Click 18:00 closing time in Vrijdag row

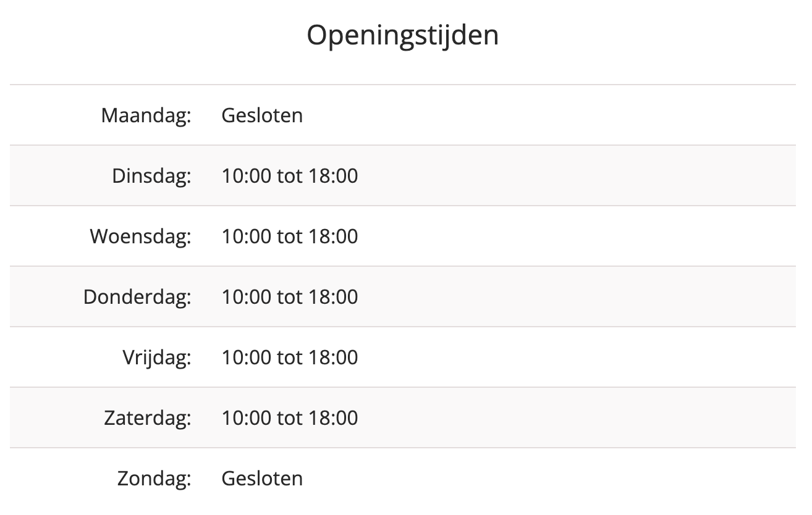(x=333, y=358)
